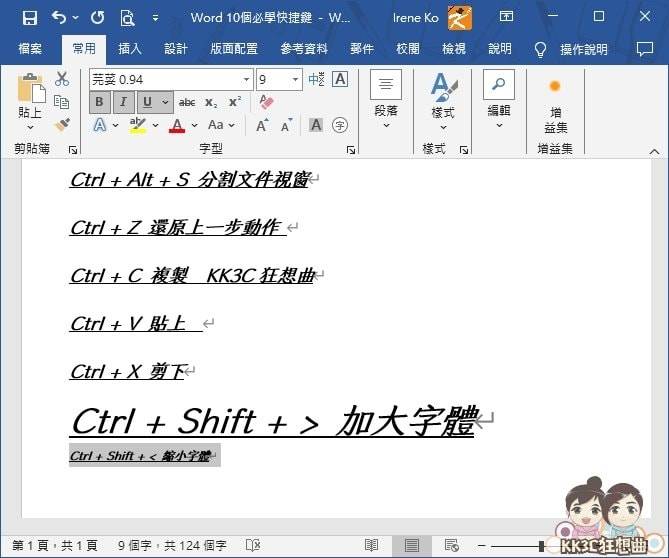
Task: Toggle Character Shading A icon
Action: coord(316,125)
